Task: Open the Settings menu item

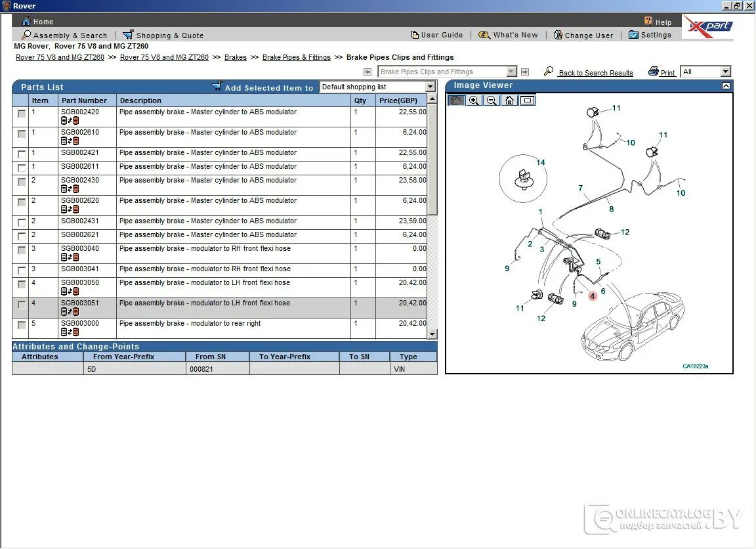Action: coord(656,35)
